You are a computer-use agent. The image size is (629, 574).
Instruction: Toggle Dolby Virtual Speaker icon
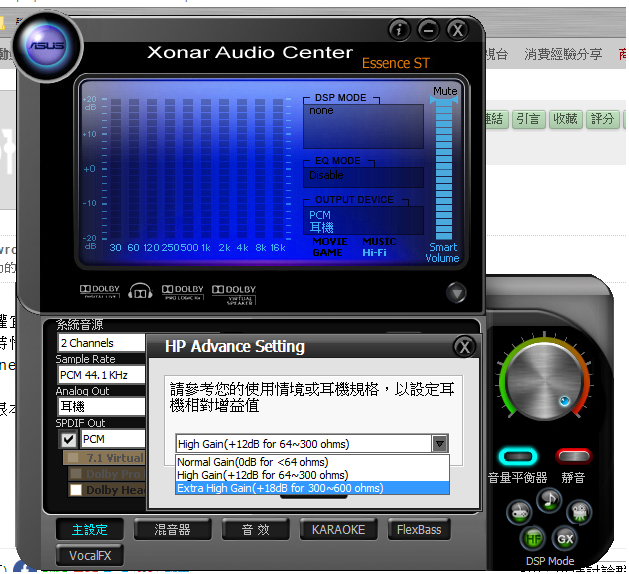coord(234,294)
